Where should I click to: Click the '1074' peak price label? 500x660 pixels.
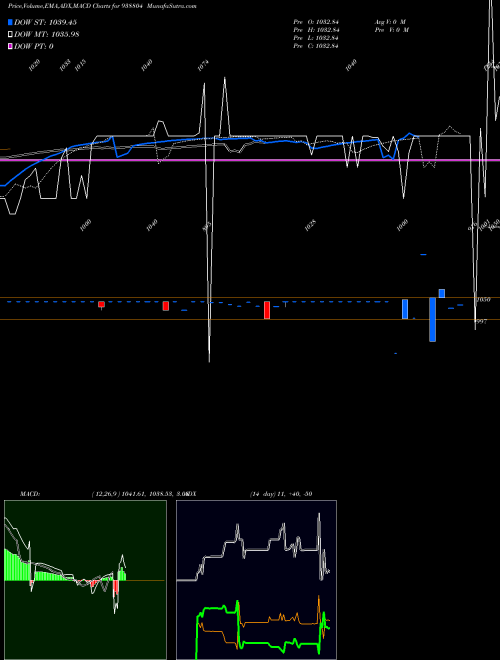point(203,66)
